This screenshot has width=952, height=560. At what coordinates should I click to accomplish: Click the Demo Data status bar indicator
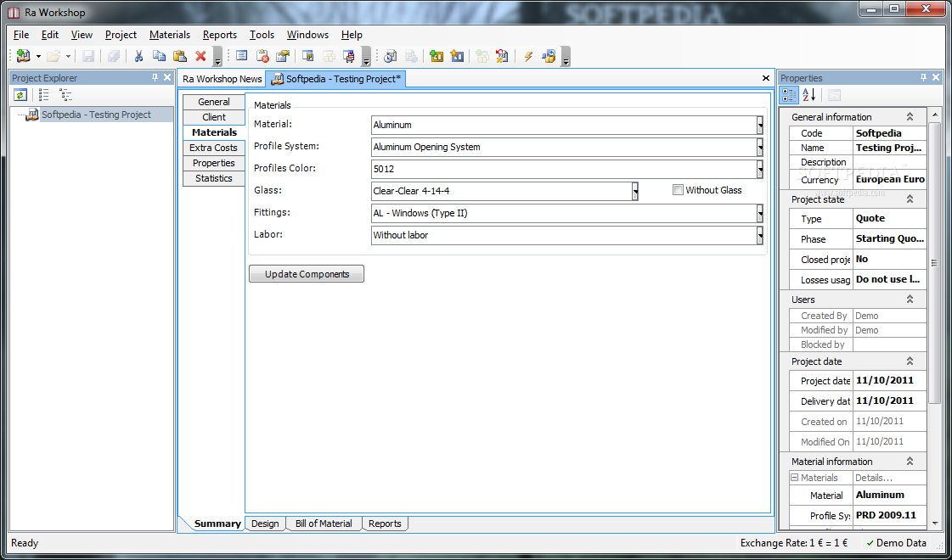pos(896,543)
